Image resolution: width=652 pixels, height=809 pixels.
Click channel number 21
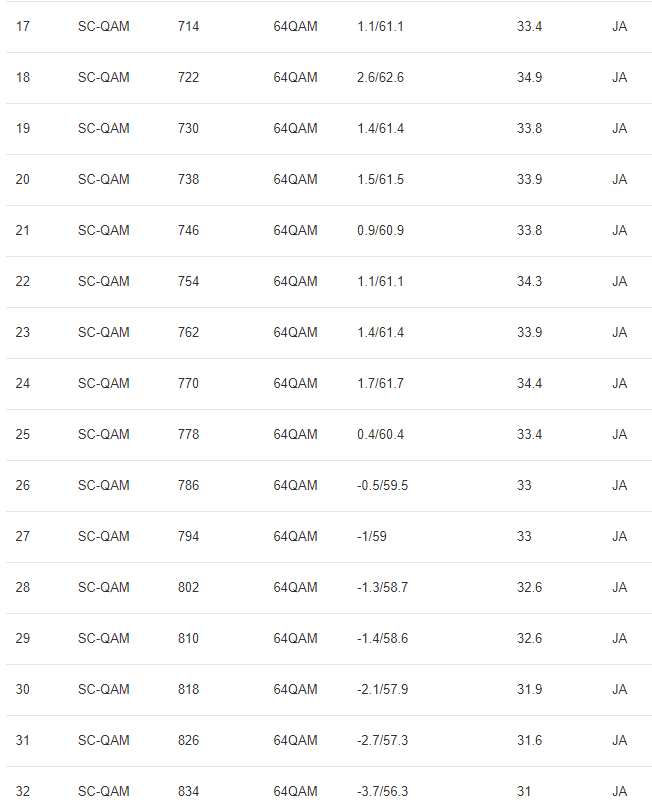point(23,230)
